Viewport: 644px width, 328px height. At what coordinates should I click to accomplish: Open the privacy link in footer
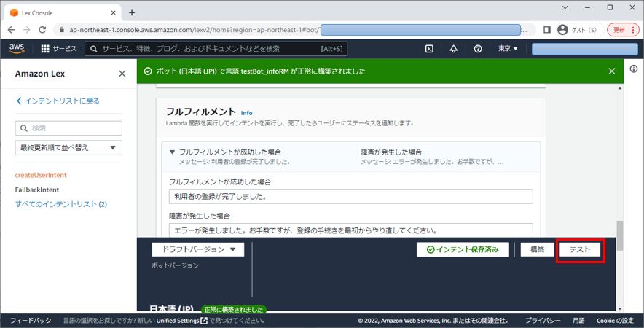[543, 321]
